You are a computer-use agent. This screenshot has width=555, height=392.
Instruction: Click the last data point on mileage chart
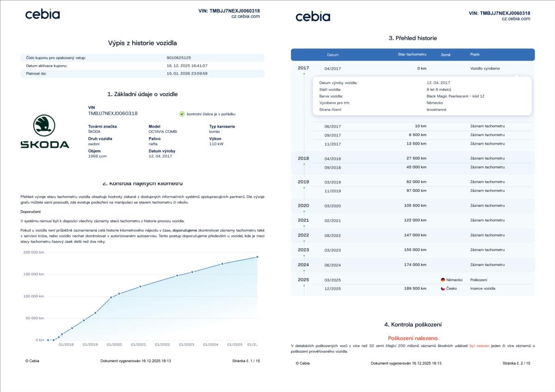point(257,257)
